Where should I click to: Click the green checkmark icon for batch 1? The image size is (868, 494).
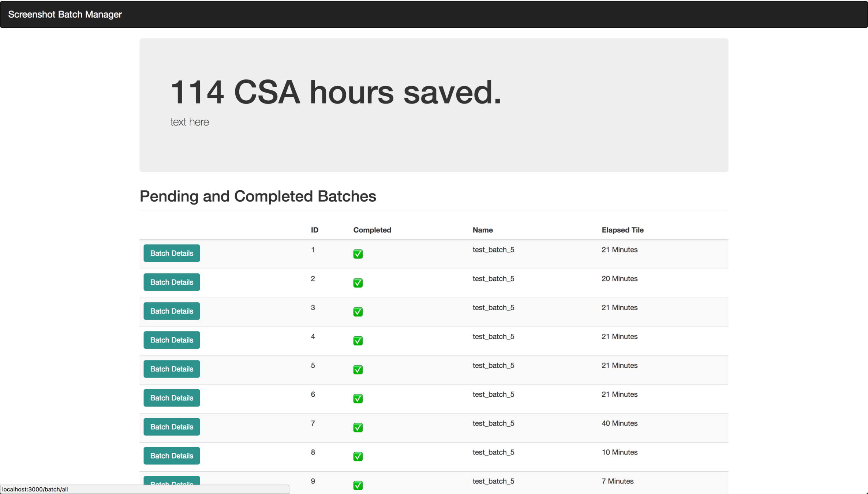358,254
